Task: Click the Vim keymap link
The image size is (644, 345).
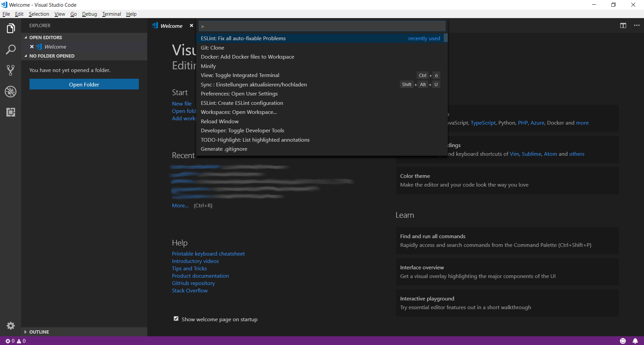Action: pyautogui.click(x=514, y=154)
